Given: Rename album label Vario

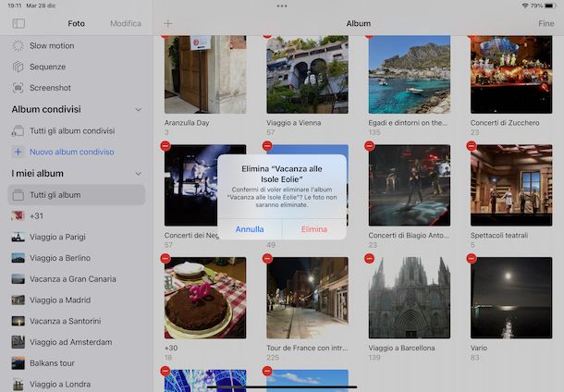Looking at the screenshot, I should [x=478, y=348].
